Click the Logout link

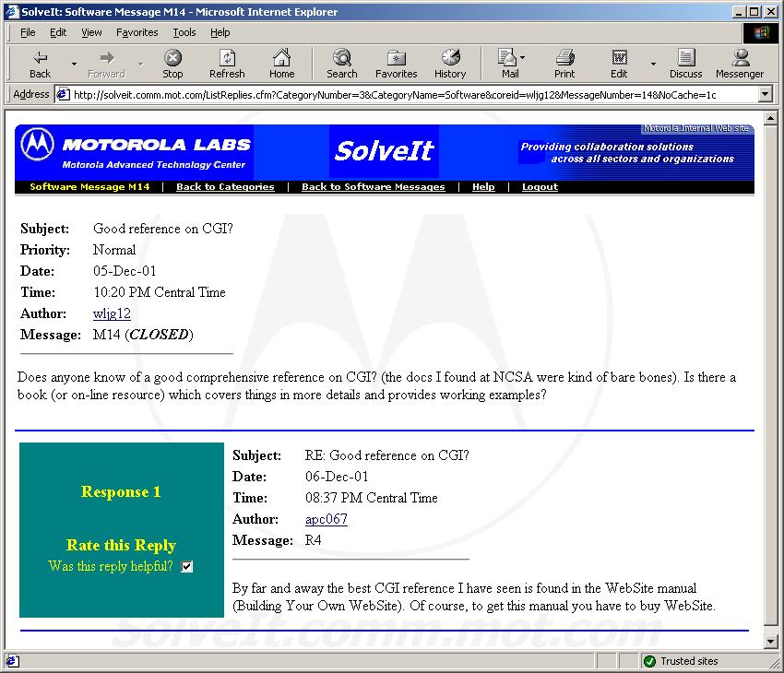click(x=540, y=187)
